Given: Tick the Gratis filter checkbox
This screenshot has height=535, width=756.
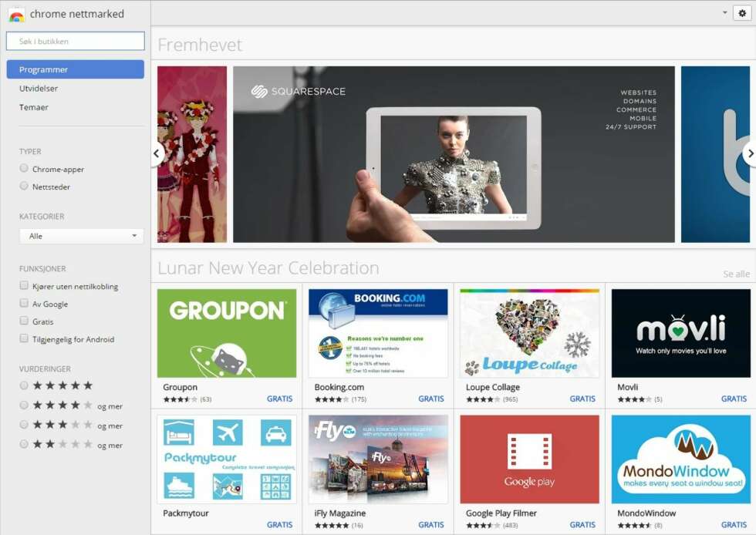Looking at the screenshot, I should coord(24,321).
